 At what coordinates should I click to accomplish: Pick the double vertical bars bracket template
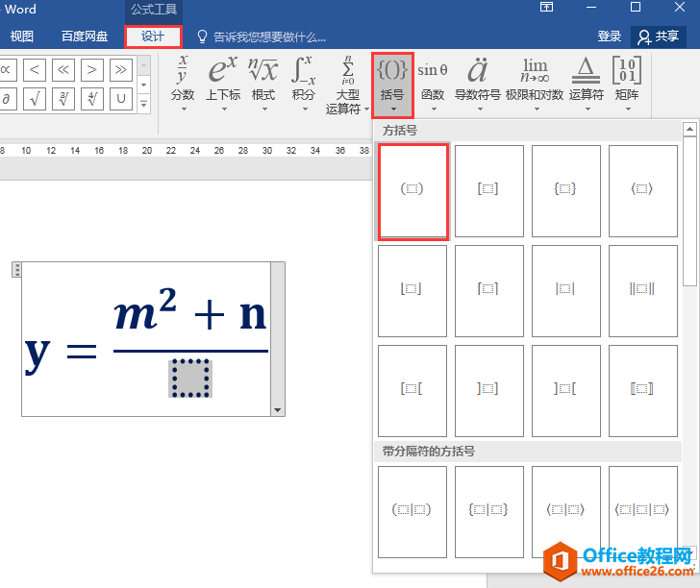tap(642, 289)
